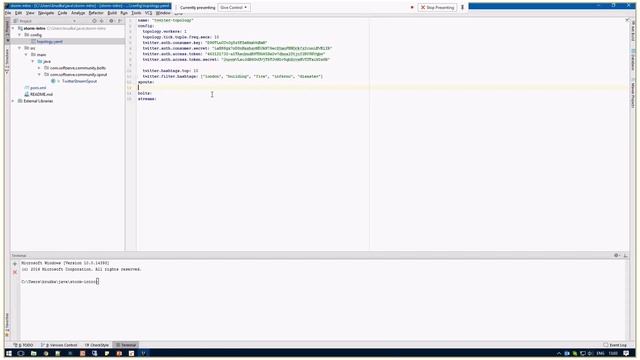Click the pin icon beside Stop Presenting
This screenshot has width=640, height=360.
(x=462, y=7)
